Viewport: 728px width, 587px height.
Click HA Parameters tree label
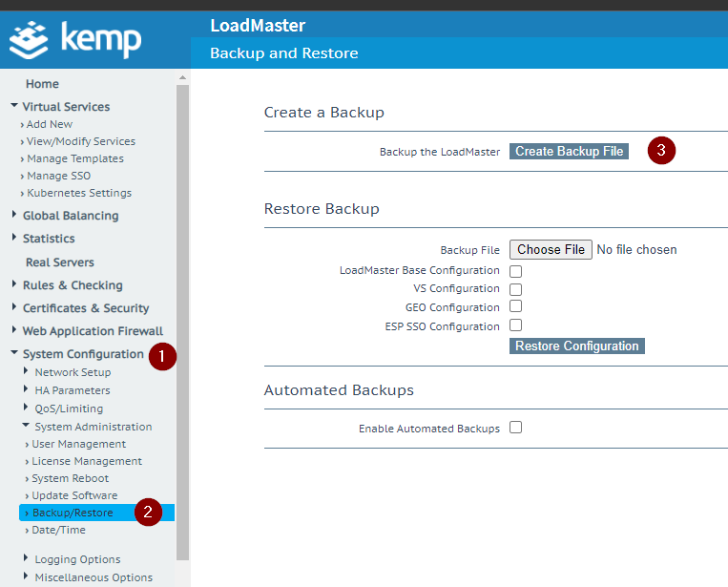[73, 390]
